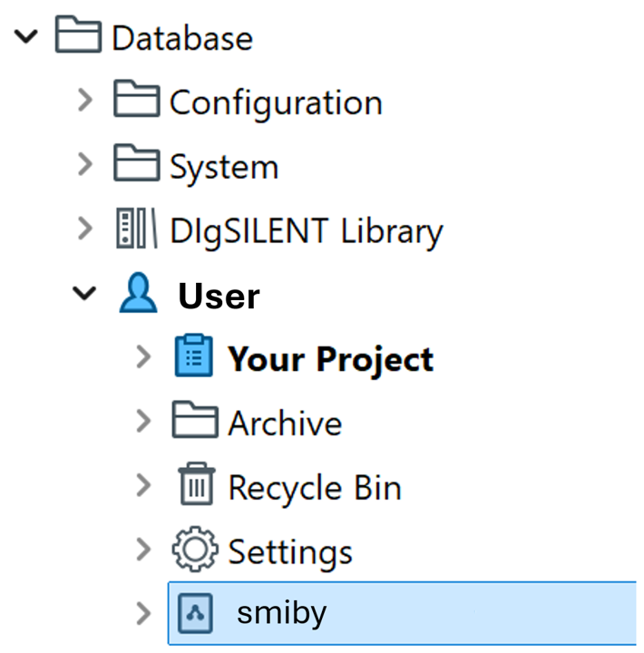Select the Settings text label
Image resolution: width=644 pixels, height=653 pixels.
pos(289,551)
